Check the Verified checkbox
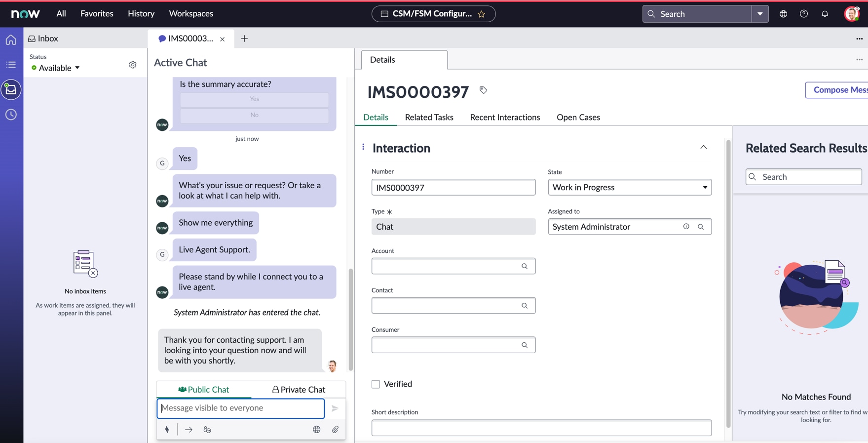Screen dimensions: 868x443 376,384
